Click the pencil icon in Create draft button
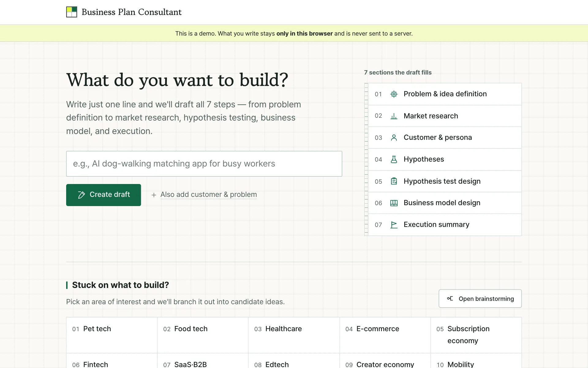This screenshot has height=368, width=588. click(x=81, y=195)
